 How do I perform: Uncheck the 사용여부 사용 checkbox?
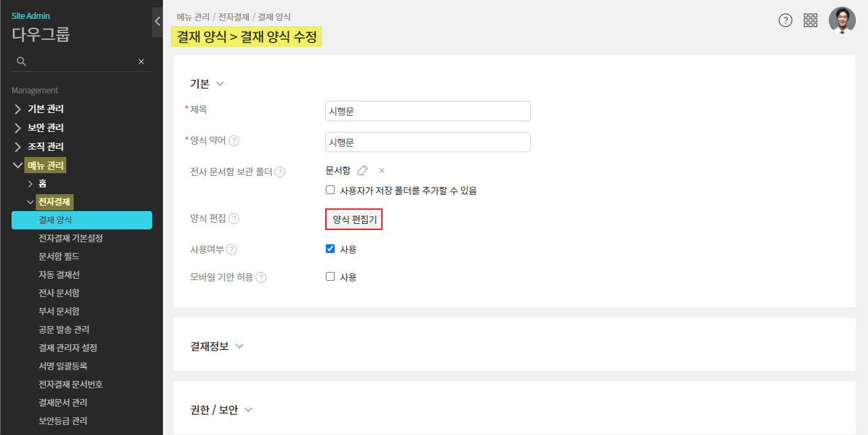tap(331, 249)
